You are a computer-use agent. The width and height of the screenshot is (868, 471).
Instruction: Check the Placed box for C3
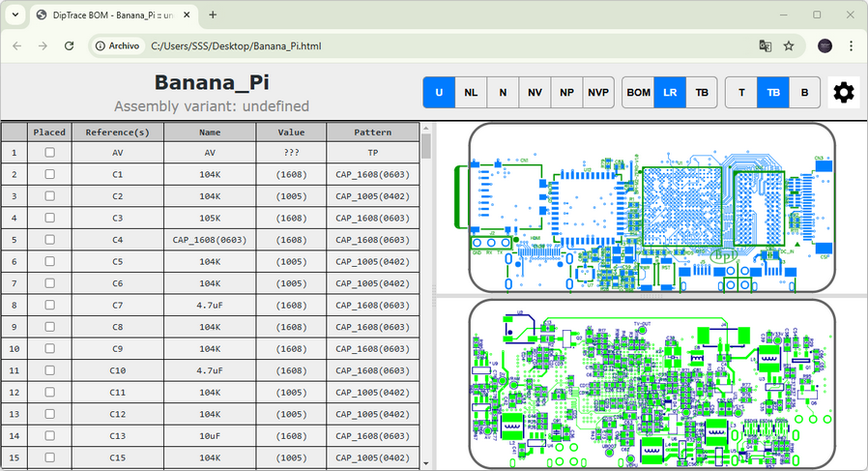pyautogui.click(x=50, y=218)
